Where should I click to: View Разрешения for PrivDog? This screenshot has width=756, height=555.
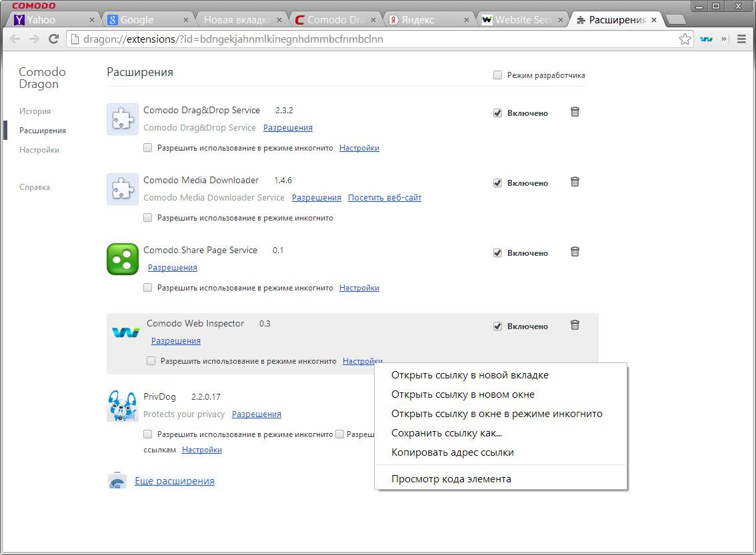[257, 414]
